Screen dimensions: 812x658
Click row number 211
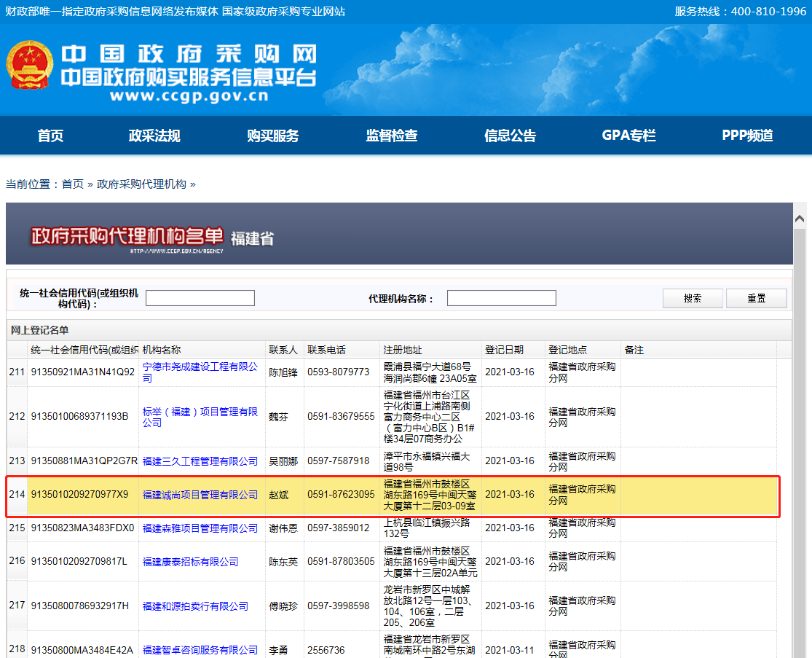[x=17, y=372]
